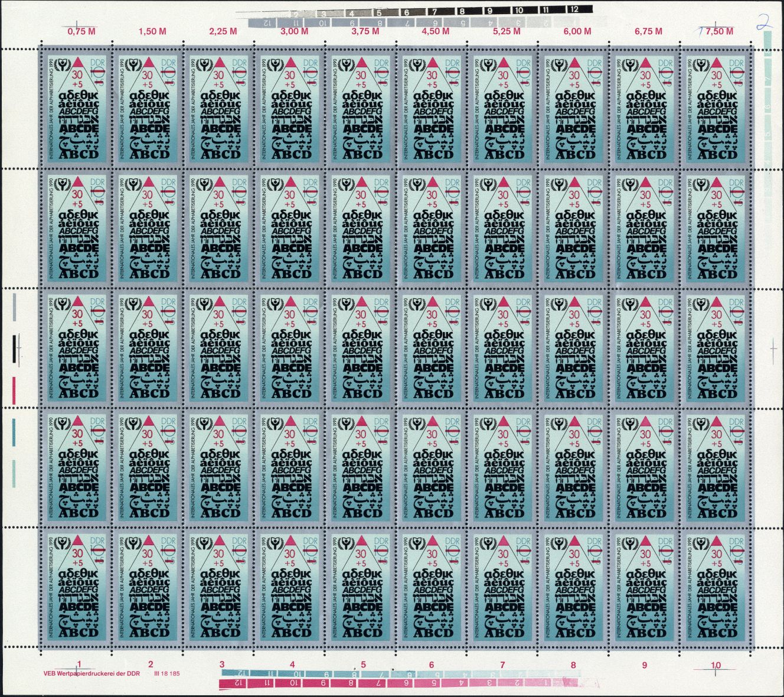Click the grey color bar in left margin

[x=15, y=306]
